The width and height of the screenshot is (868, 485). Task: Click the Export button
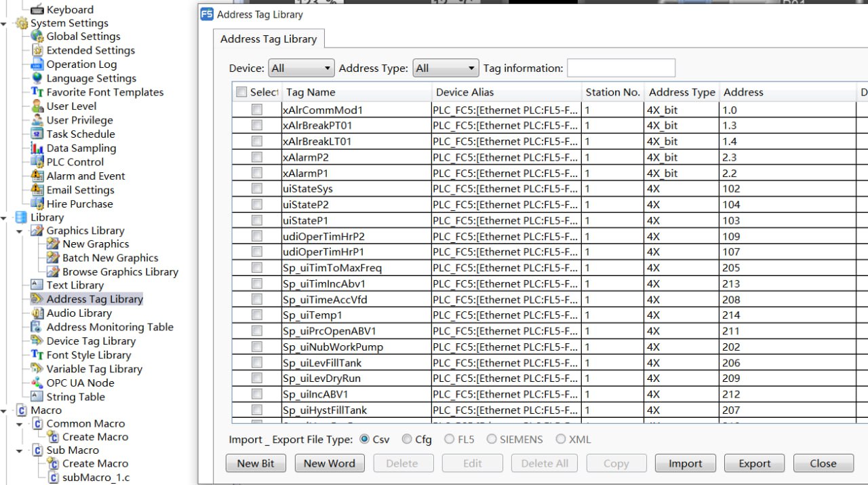click(754, 463)
